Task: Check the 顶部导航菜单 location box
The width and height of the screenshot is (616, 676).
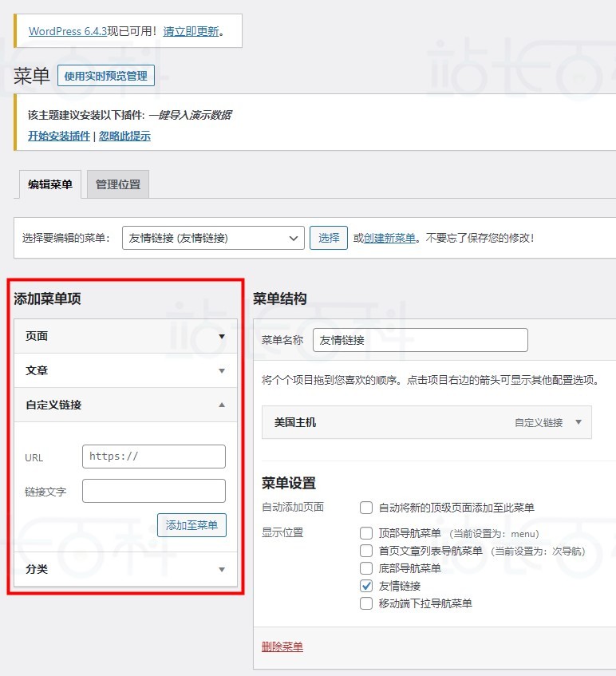Action: 366,533
